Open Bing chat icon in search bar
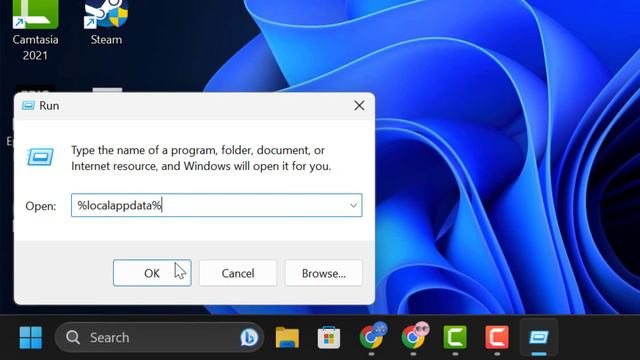Viewport: 640px width, 360px height. tap(249, 338)
